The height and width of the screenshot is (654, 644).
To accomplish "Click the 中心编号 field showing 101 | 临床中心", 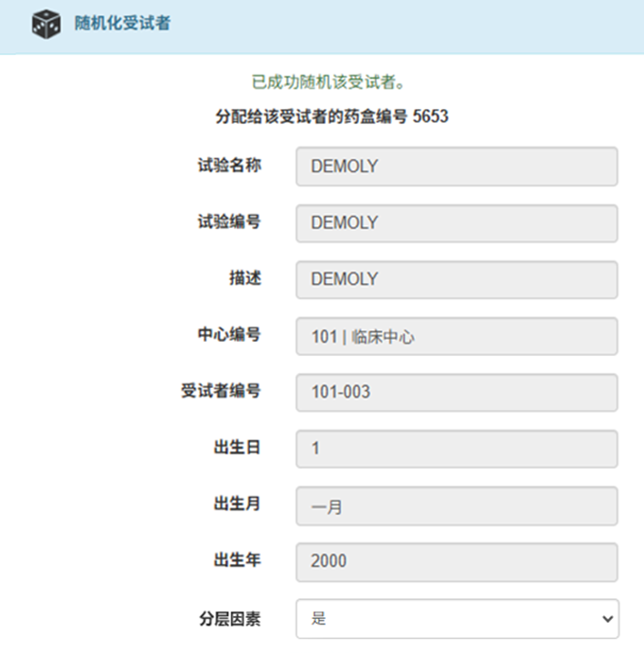I will click(x=456, y=336).
